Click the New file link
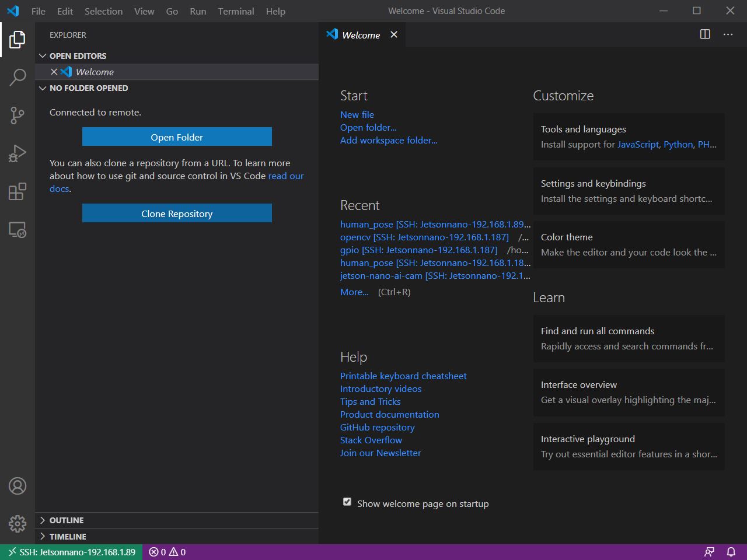The height and width of the screenshot is (560, 747). coord(357,114)
